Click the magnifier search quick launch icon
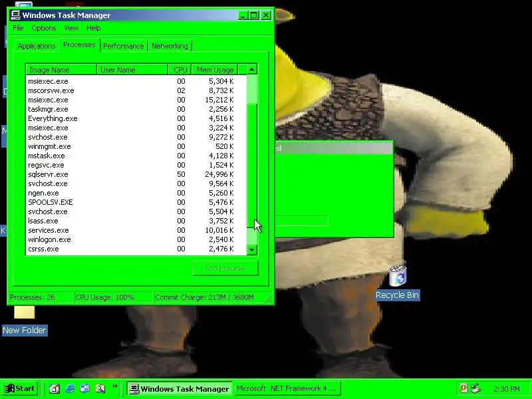Image resolution: width=532 pixels, height=399 pixels. [100, 388]
